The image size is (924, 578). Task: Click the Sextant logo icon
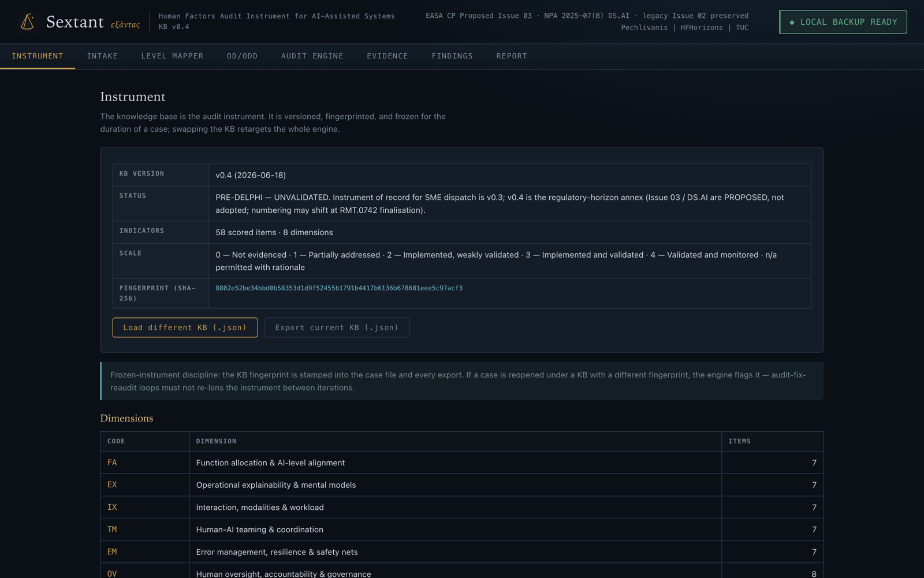[x=27, y=22]
